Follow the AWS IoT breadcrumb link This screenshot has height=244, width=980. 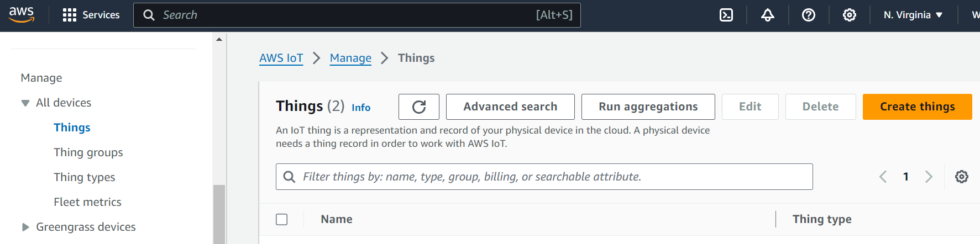coord(281,58)
